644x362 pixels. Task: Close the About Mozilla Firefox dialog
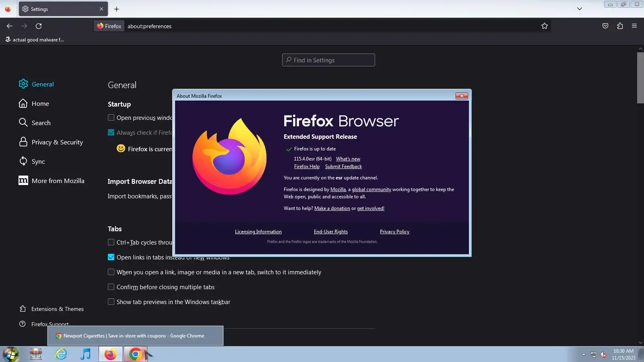462,96
